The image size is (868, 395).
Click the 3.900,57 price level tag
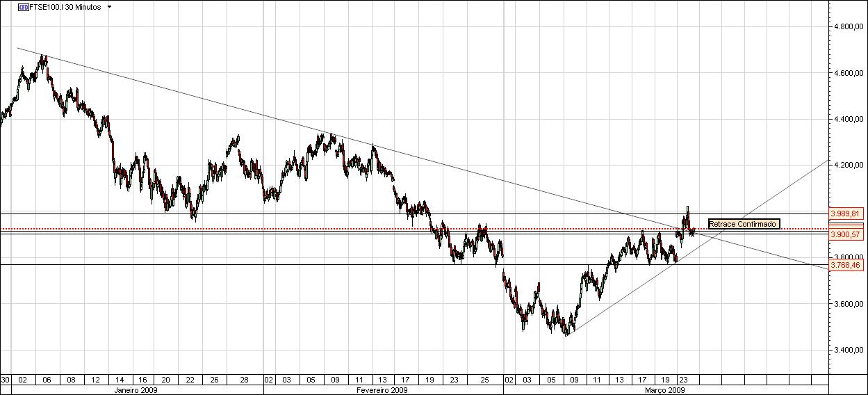pos(846,234)
